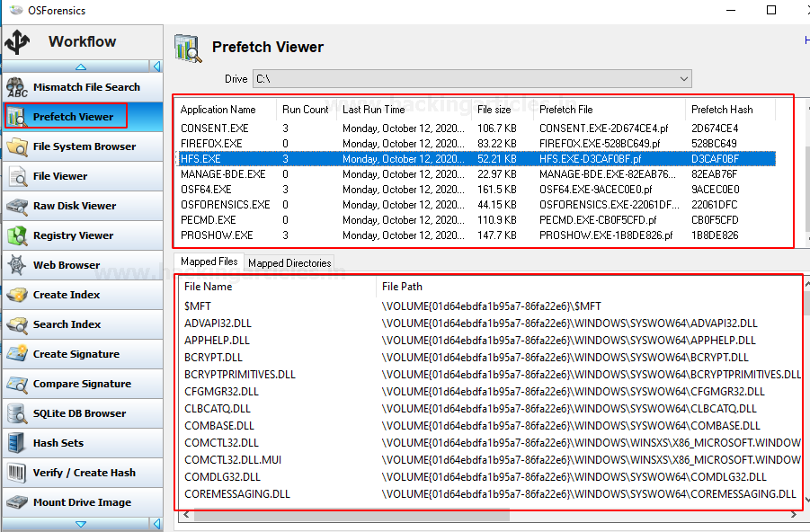Sort by File size column header
810x532 pixels.
click(x=503, y=110)
